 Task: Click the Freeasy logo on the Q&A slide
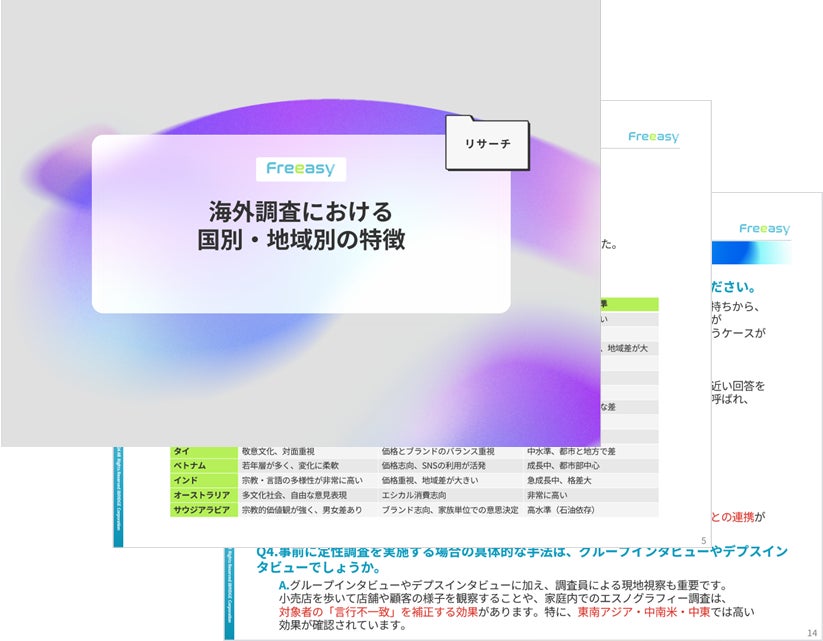coord(764,229)
